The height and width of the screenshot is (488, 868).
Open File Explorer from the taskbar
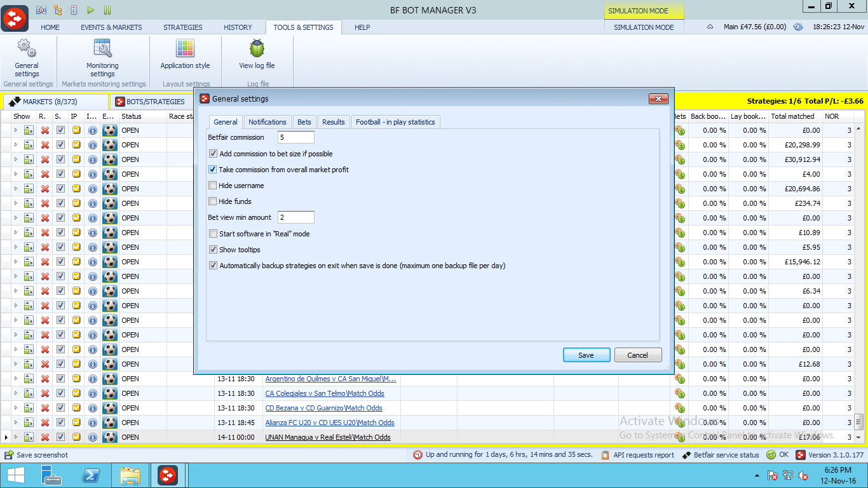130,475
